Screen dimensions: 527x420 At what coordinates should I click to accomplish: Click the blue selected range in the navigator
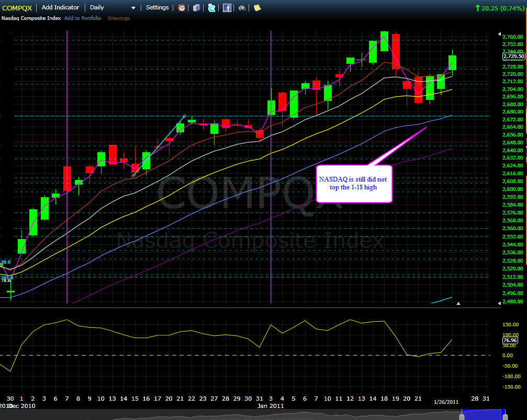click(484, 414)
